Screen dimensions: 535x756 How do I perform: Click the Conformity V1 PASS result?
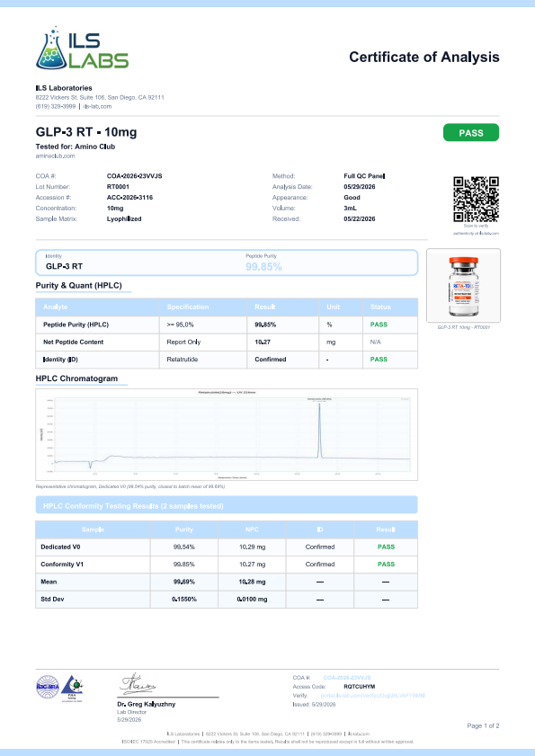click(386, 565)
